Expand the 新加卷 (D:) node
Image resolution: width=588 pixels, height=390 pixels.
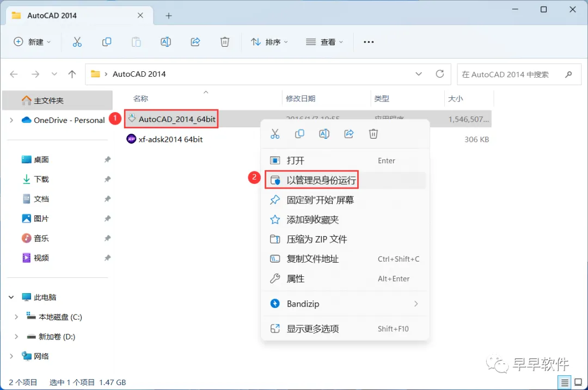[x=16, y=337]
